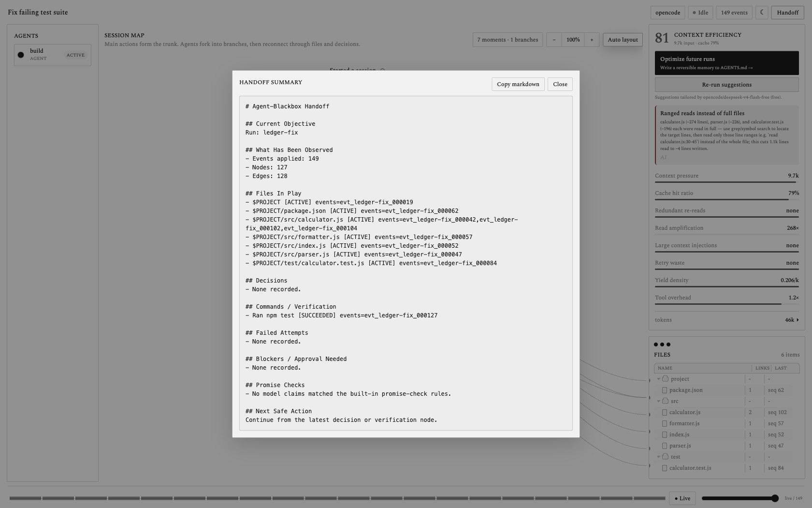Collapse the src folder

pos(658,401)
